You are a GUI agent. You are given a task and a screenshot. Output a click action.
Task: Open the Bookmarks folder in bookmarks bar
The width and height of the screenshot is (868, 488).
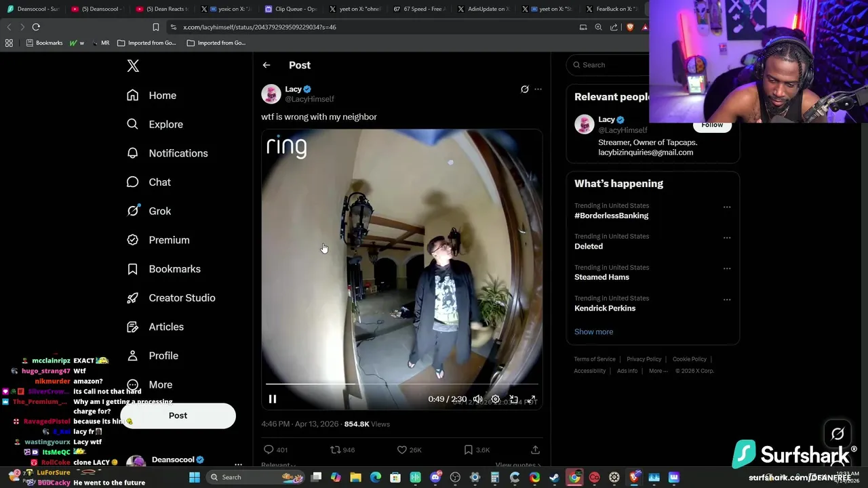point(44,43)
